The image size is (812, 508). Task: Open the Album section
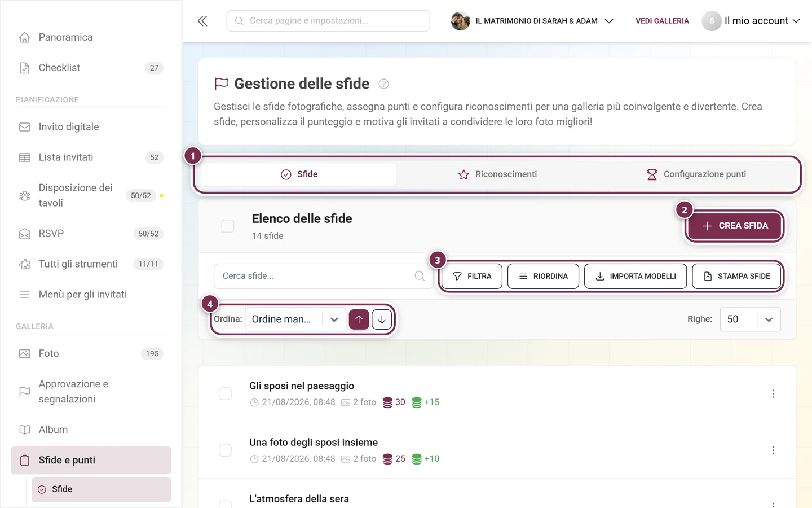tap(91, 430)
